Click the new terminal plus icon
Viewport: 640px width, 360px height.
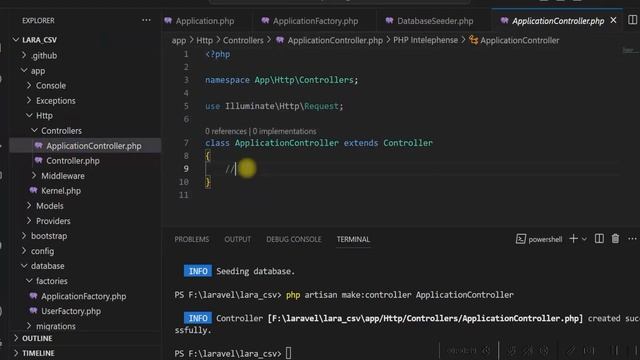(573, 239)
